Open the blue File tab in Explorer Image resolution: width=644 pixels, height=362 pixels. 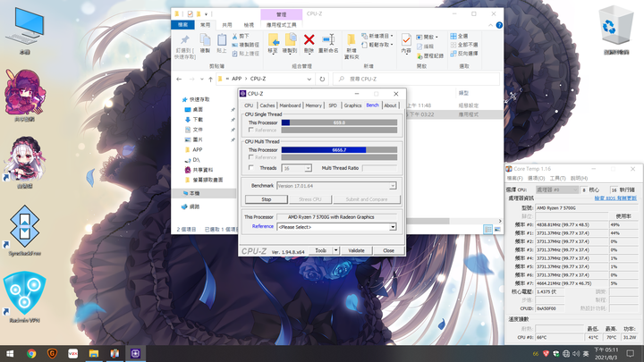pos(182,25)
